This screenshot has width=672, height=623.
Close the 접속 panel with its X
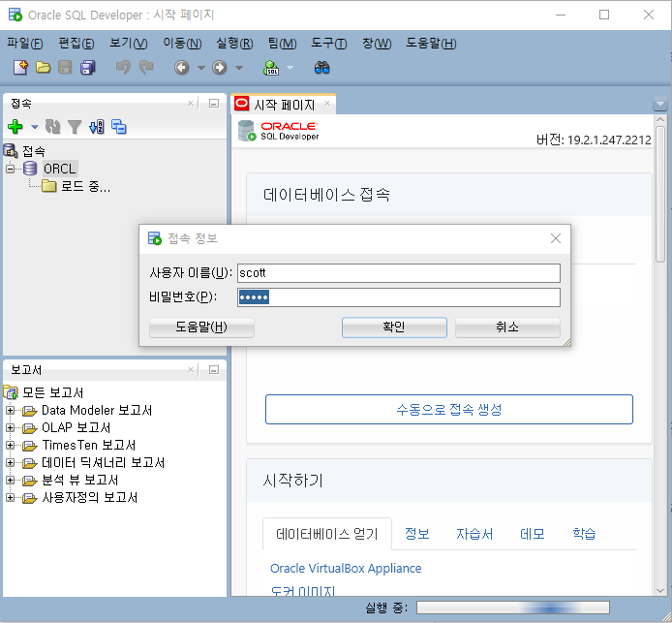(x=191, y=104)
